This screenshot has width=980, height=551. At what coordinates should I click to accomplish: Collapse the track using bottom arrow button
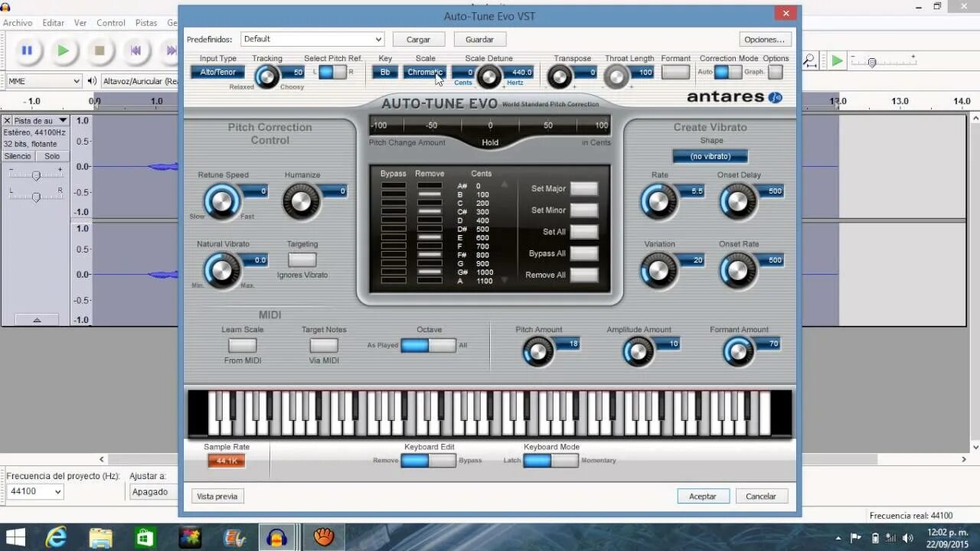pos(36,320)
